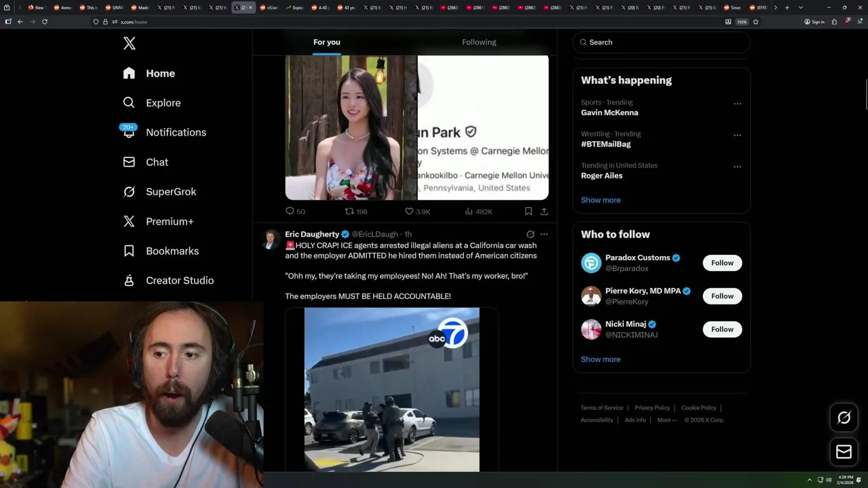Open more options for Roger Ailes trend
The image size is (868, 488).
coord(737,166)
